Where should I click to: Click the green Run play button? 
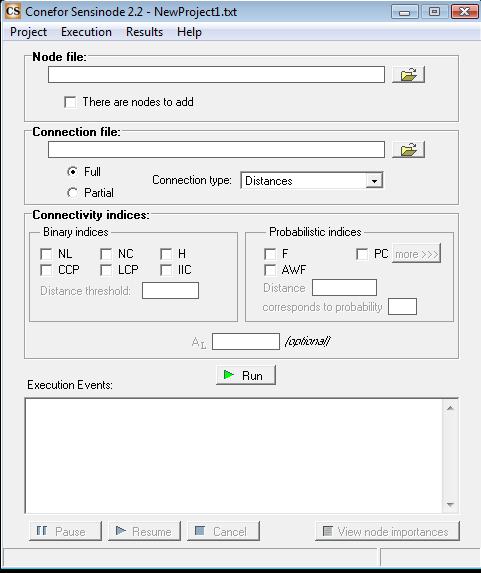click(x=246, y=375)
